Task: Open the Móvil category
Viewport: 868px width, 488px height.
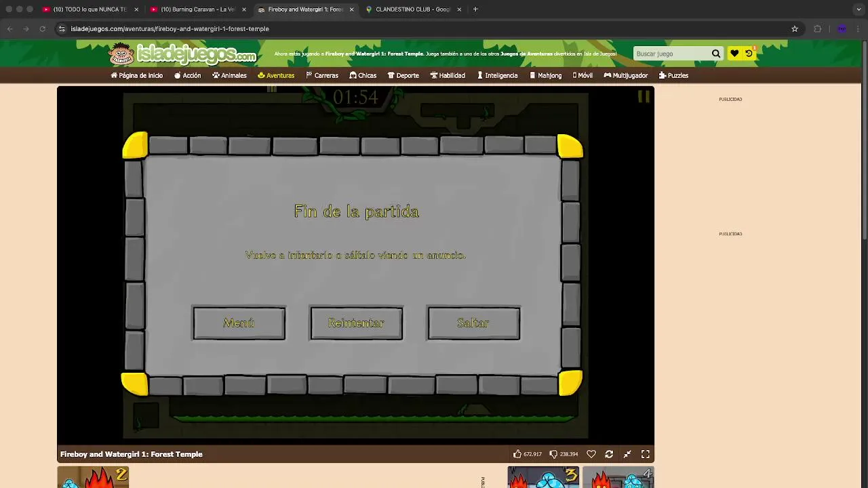Action: click(x=583, y=75)
